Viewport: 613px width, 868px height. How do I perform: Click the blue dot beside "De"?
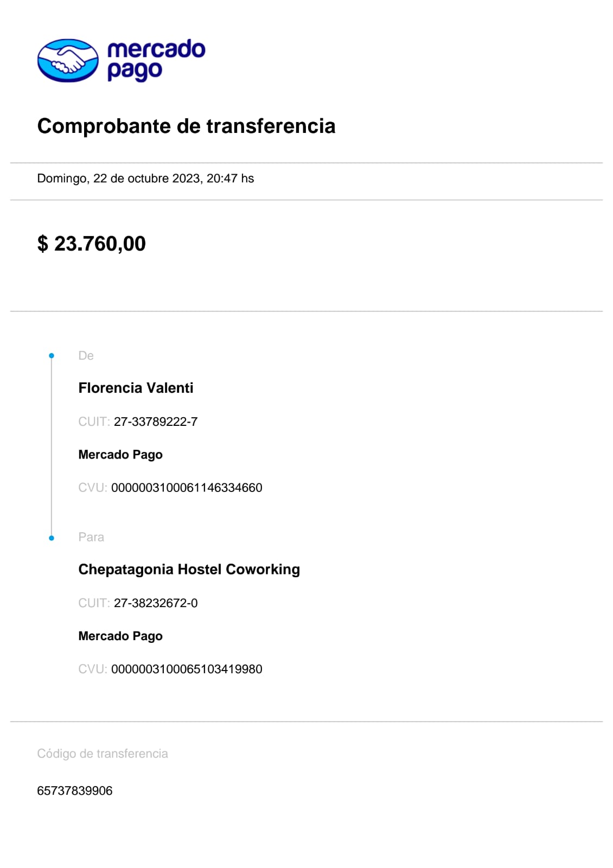tap(52, 356)
